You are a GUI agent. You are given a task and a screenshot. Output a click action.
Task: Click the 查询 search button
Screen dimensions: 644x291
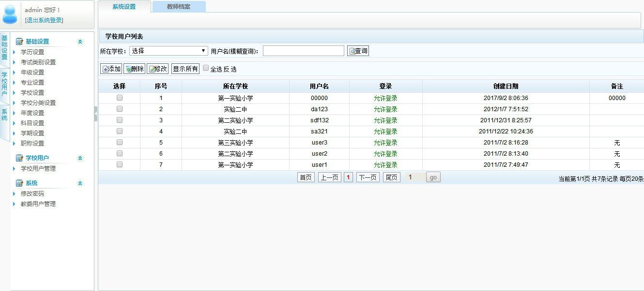tap(358, 51)
